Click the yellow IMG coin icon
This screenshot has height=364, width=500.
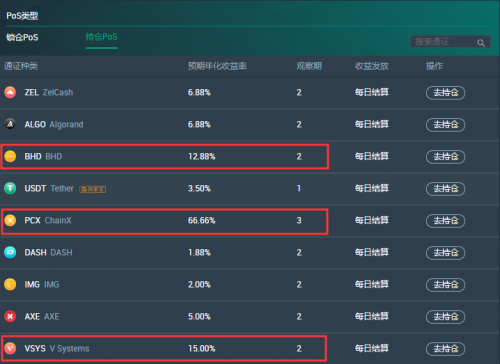(x=10, y=284)
